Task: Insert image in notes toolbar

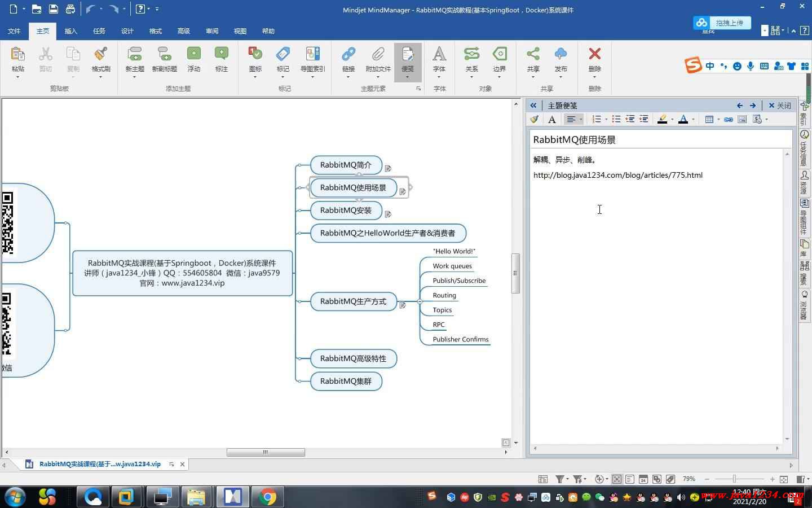Action: click(742, 119)
